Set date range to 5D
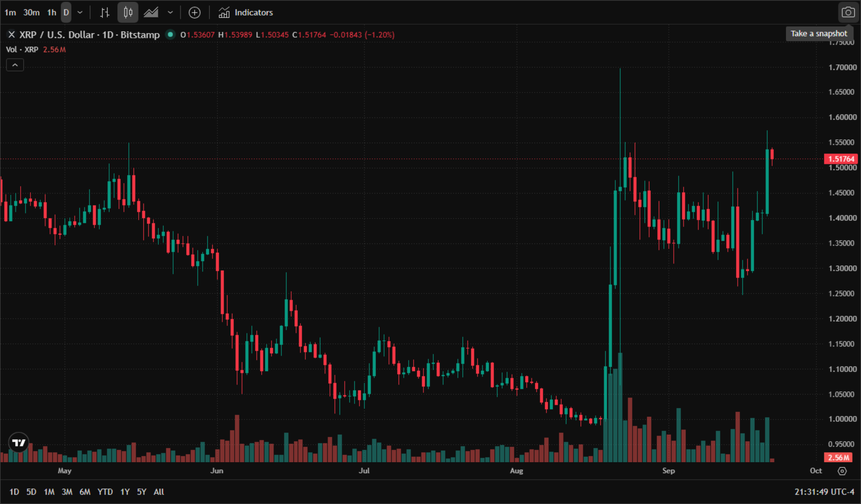861x504 pixels. pyautogui.click(x=31, y=492)
